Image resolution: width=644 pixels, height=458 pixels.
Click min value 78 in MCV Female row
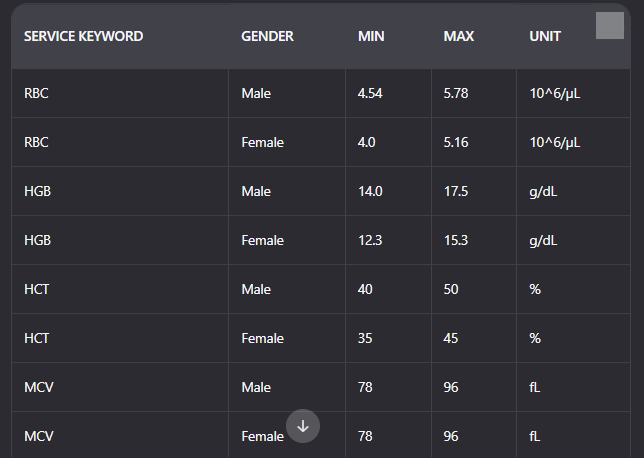(x=365, y=436)
